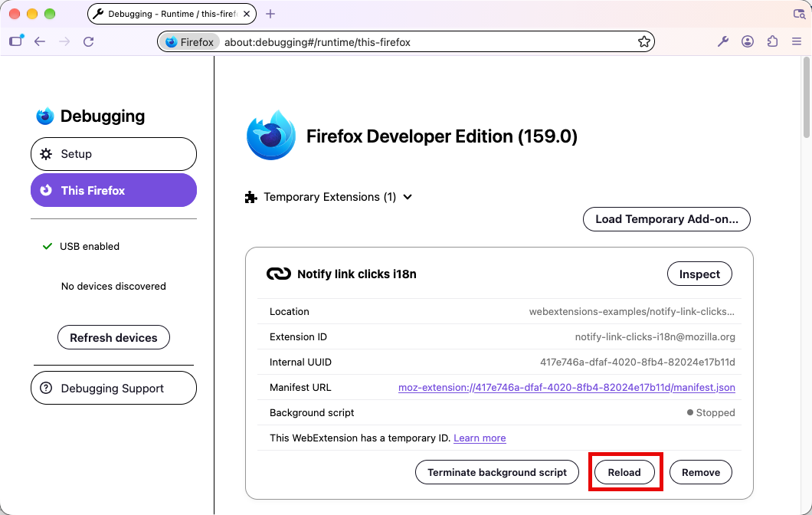
Task: Reload page with the toolbar refresh icon
Action: [x=89, y=41]
